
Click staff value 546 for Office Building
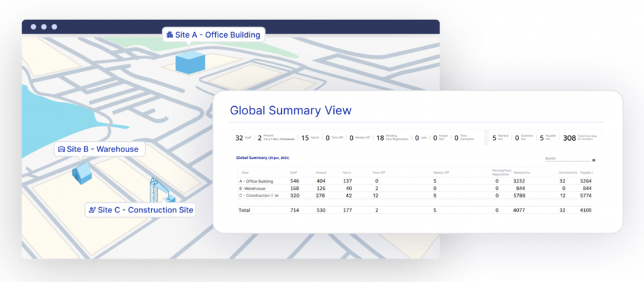294,181
